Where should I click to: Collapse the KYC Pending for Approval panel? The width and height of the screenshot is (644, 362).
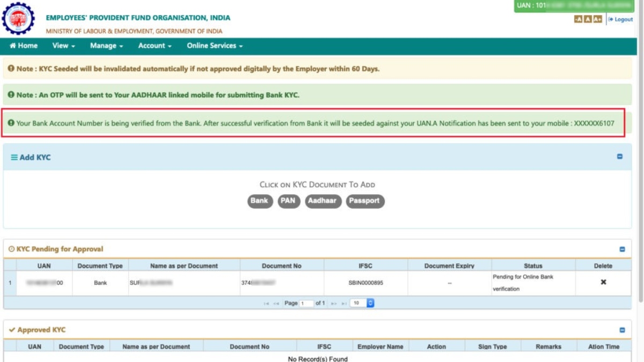[x=622, y=249]
